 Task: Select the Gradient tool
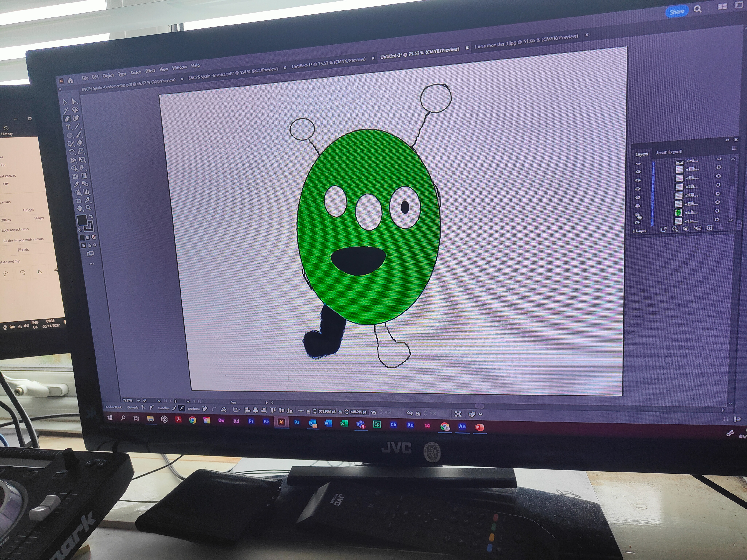pyautogui.click(x=84, y=176)
